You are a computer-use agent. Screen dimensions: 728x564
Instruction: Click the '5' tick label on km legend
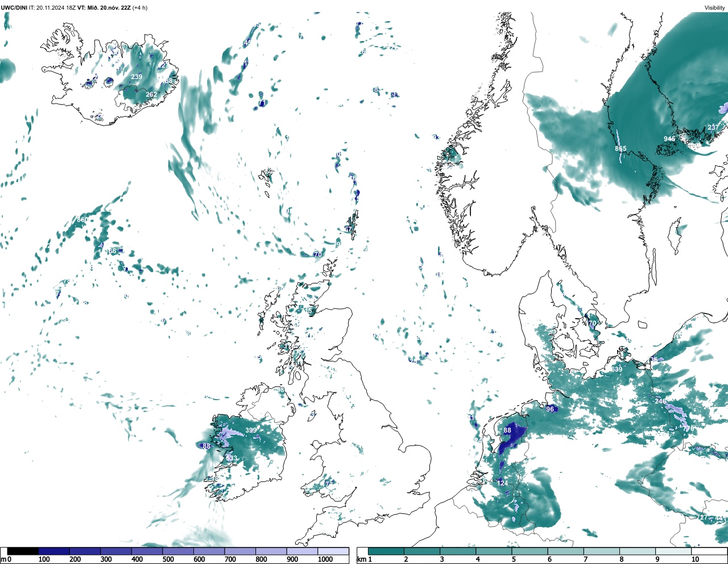[514, 560]
